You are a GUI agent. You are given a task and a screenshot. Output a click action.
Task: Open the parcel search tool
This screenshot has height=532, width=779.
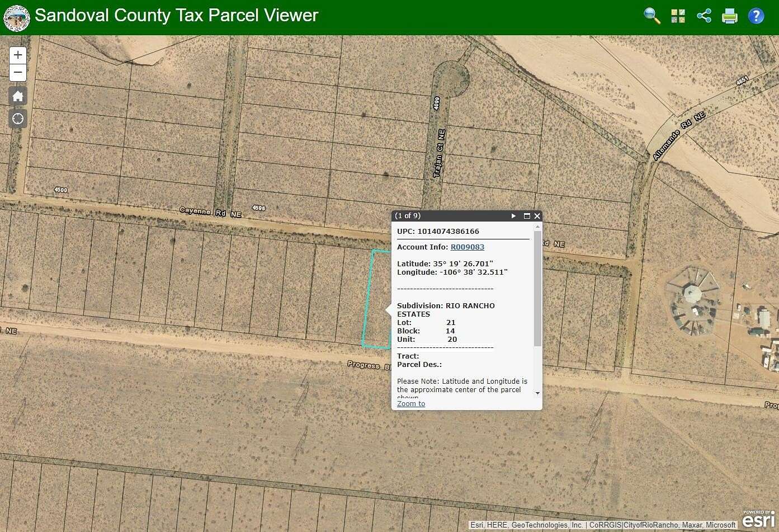[x=651, y=16]
